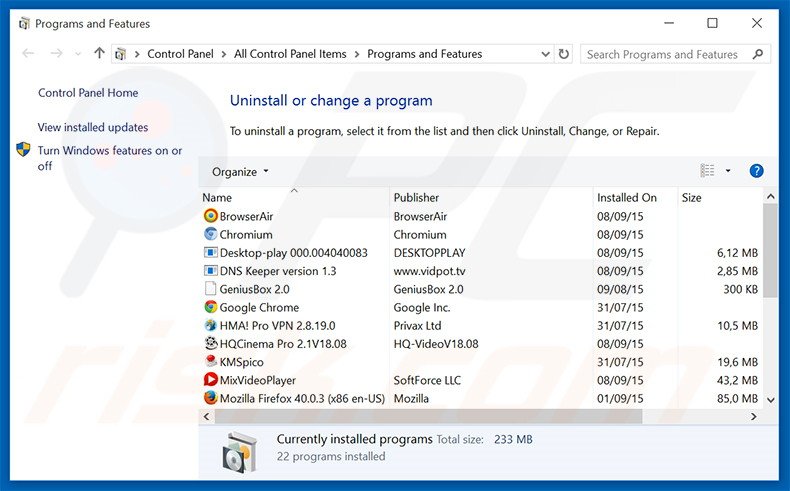Open the Organize dropdown menu
This screenshot has width=790, height=491.
[x=240, y=172]
